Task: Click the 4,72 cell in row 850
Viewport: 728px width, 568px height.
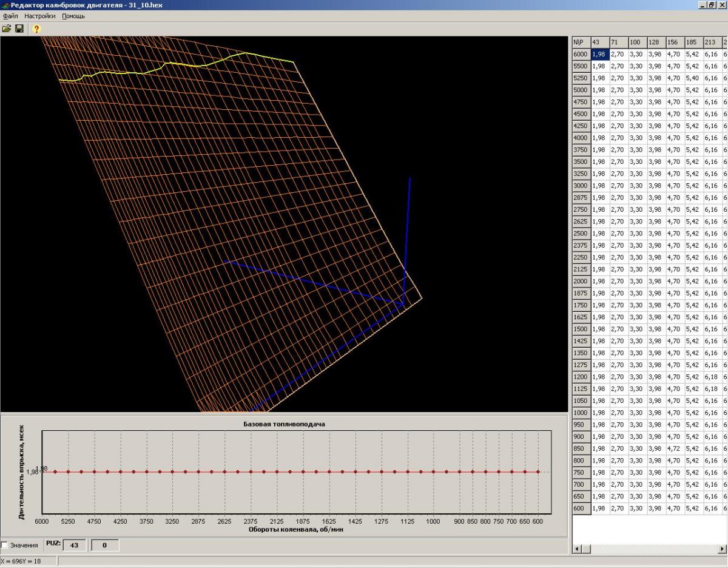Action: pos(674,448)
